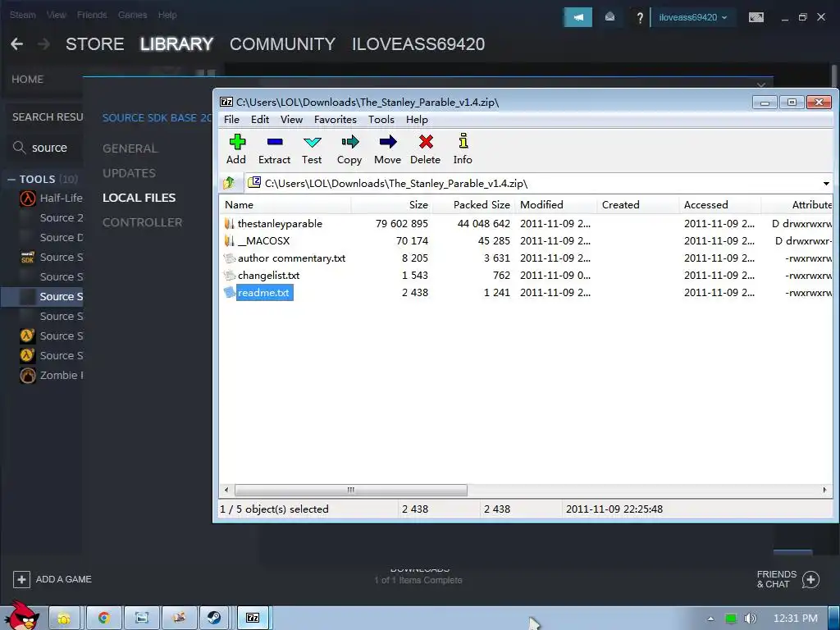Image resolution: width=840 pixels, height=630 pixels.
Task: Open the UPDATES properties tab
Action: (129, 173)
